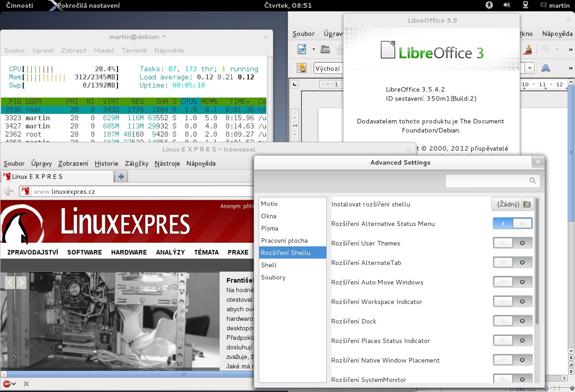The width and height of the screenshot is (575, 392).
Task: Open the ZPRAVODAJSTVÍ section on LinuxEXPRES
Action: pyautogui.click(x=33, y=252)
